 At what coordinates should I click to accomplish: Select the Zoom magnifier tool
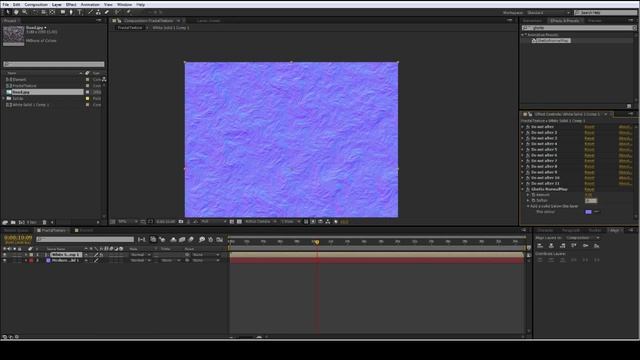[24, 12]
